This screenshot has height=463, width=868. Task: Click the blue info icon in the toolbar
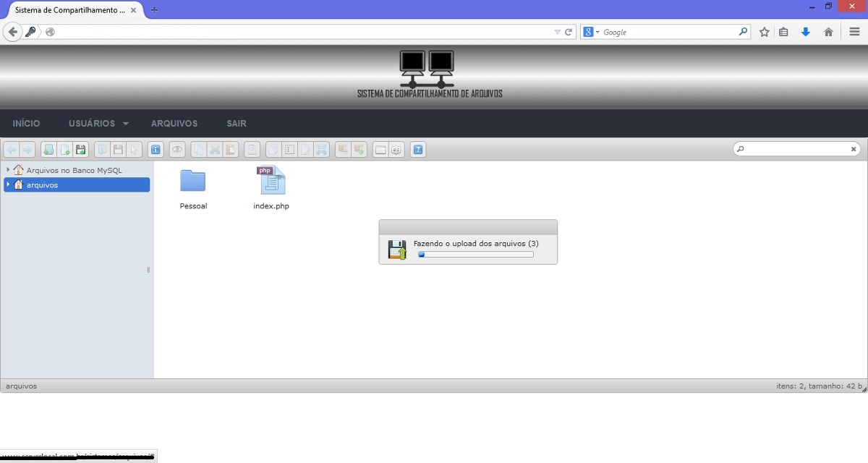[x=156, y=150]
